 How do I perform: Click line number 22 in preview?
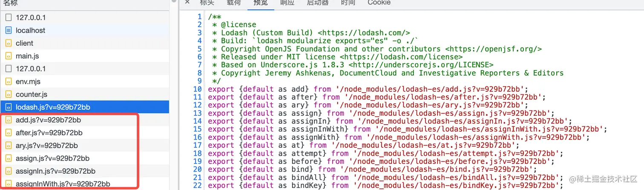(197, 185)
